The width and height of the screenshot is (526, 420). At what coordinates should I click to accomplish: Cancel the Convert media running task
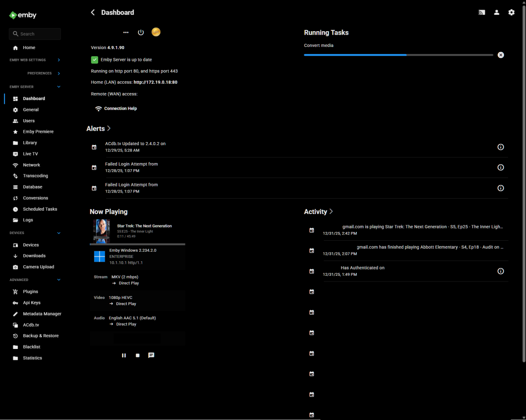(501, 55)
